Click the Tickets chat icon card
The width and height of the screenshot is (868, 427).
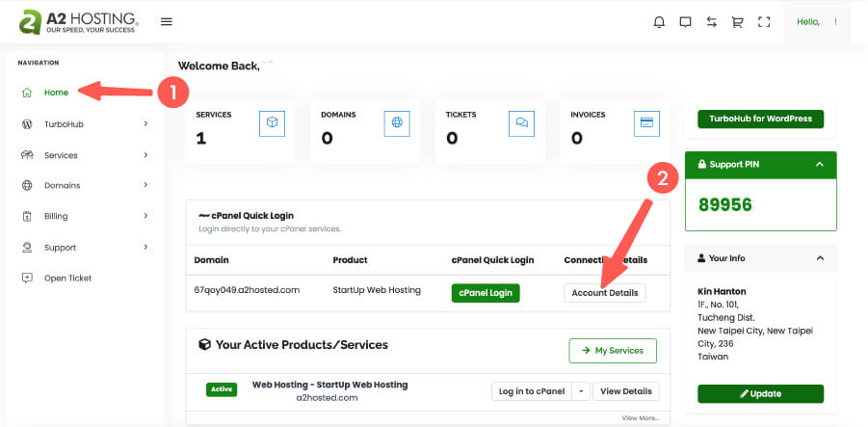point(521,122)
